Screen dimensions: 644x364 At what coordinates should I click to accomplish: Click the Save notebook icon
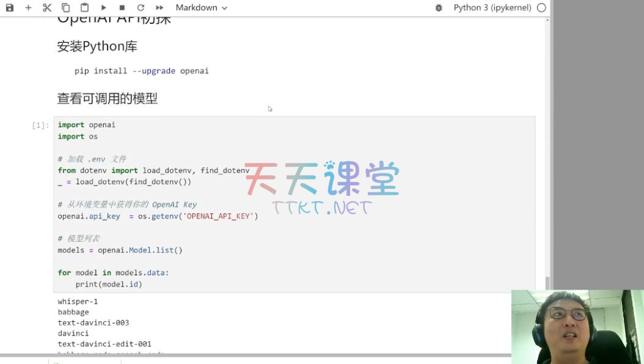coord(9,8)
